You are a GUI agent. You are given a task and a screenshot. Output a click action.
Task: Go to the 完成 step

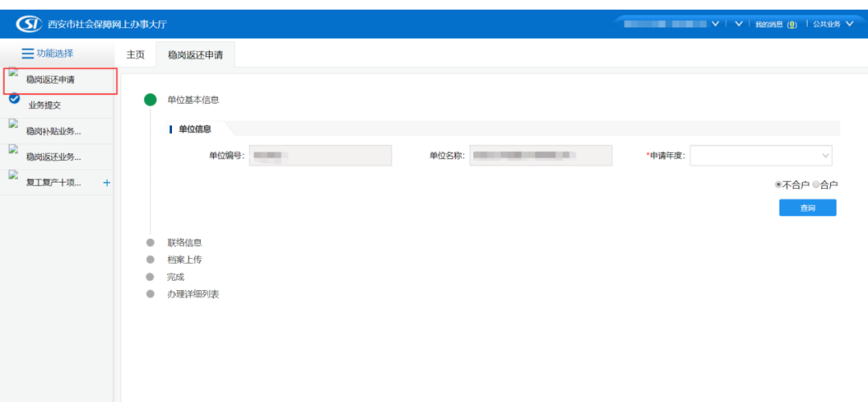coord(176,277)
